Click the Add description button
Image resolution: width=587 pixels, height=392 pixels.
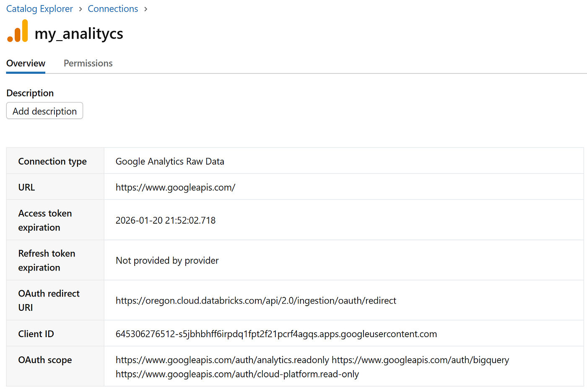[44, 111]
